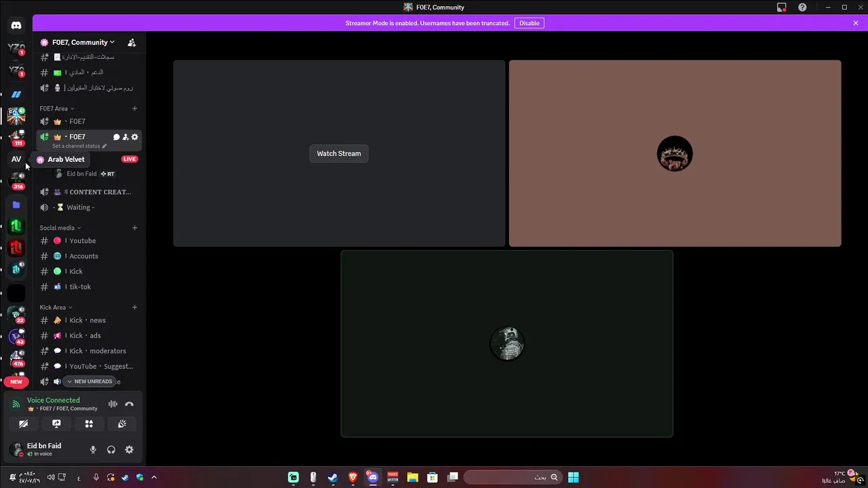Open the Arab Velvet (AV) server

pos(16,159)
